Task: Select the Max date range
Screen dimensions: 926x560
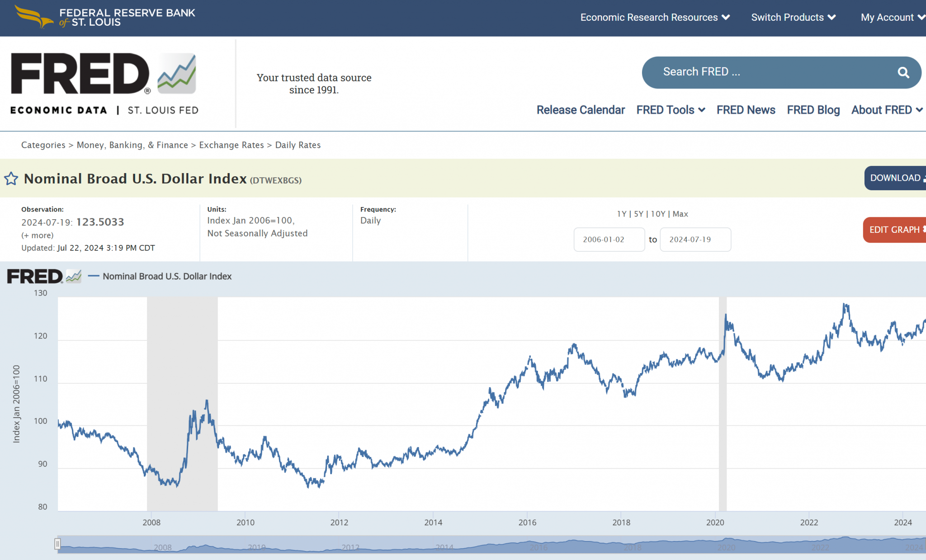Action: click(680, 214)
